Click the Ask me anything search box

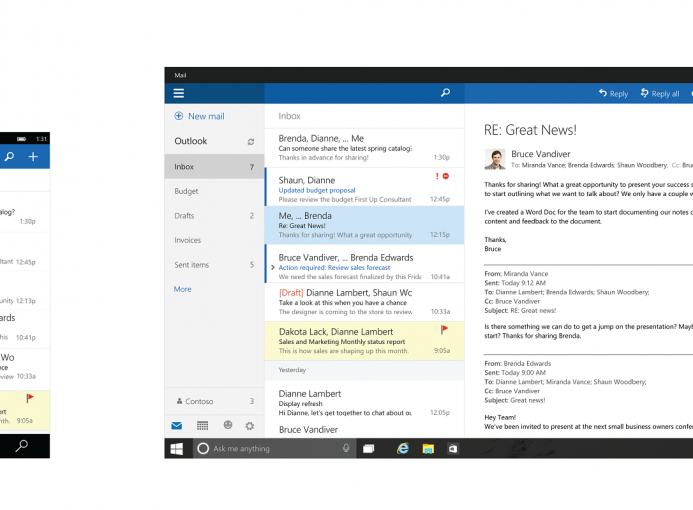[274, 449]
